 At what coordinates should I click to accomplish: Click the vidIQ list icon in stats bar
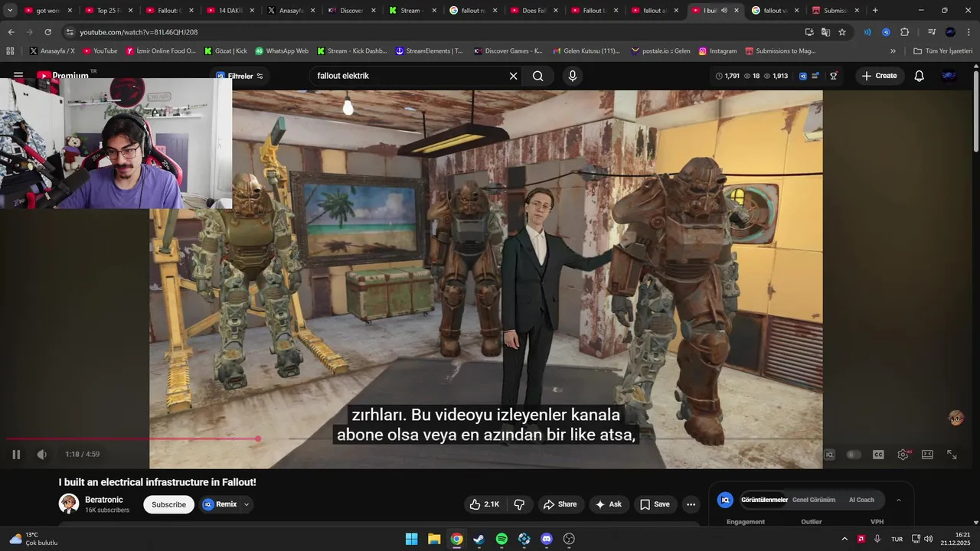coord(815,76)
